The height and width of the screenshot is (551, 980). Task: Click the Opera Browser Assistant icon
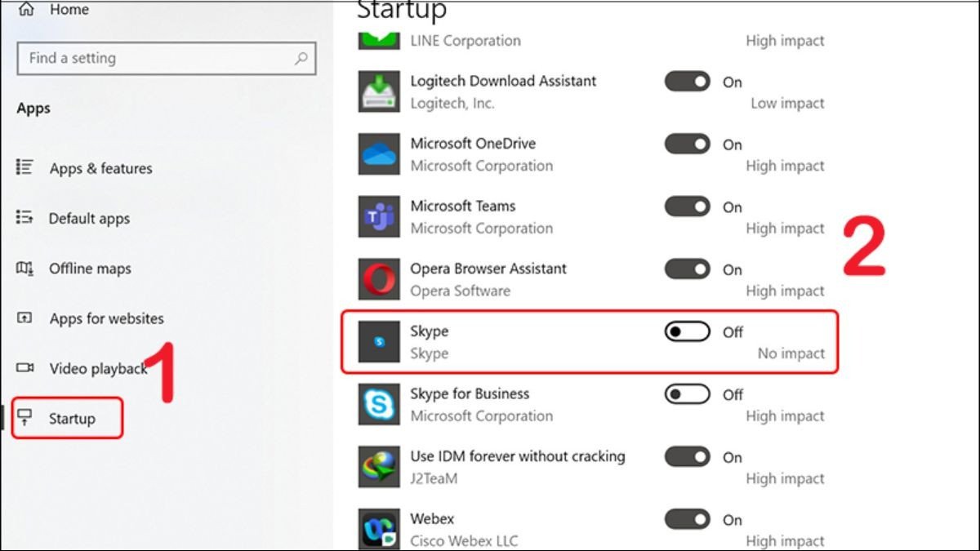pos(378,279)
